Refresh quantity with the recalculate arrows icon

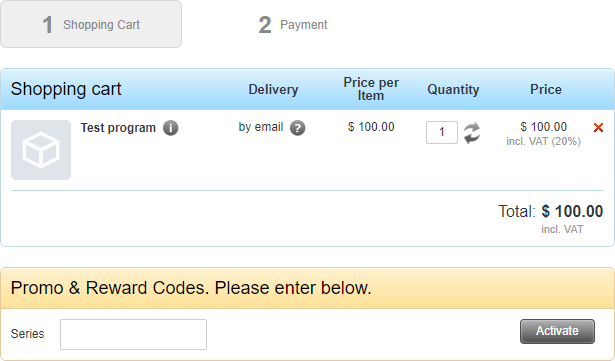(x=472, y=133)
